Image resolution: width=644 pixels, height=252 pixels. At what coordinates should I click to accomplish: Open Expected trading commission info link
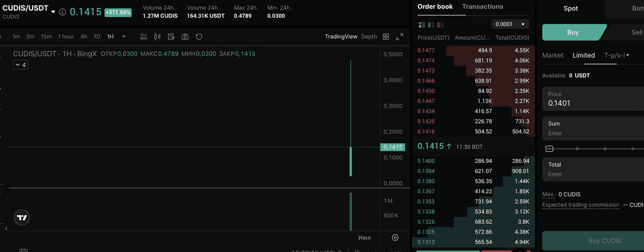pyautogui.click(x=581, y=205)
